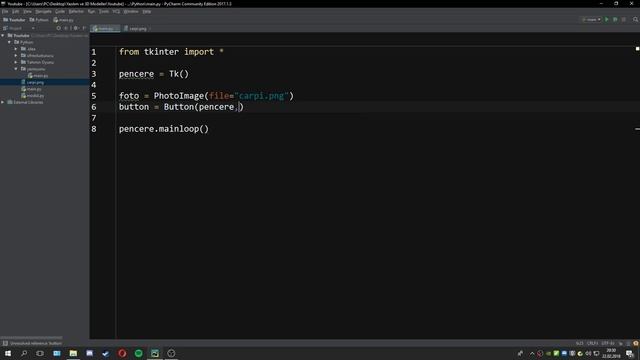The image size is (640, 360).
Task: Switch to carpi.png editor tab
Action: point(137,29)
